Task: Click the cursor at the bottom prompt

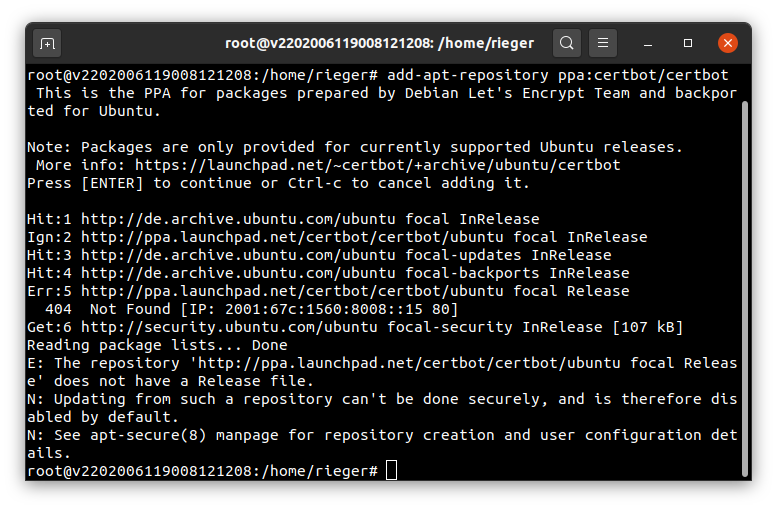Action: [391, 470]
